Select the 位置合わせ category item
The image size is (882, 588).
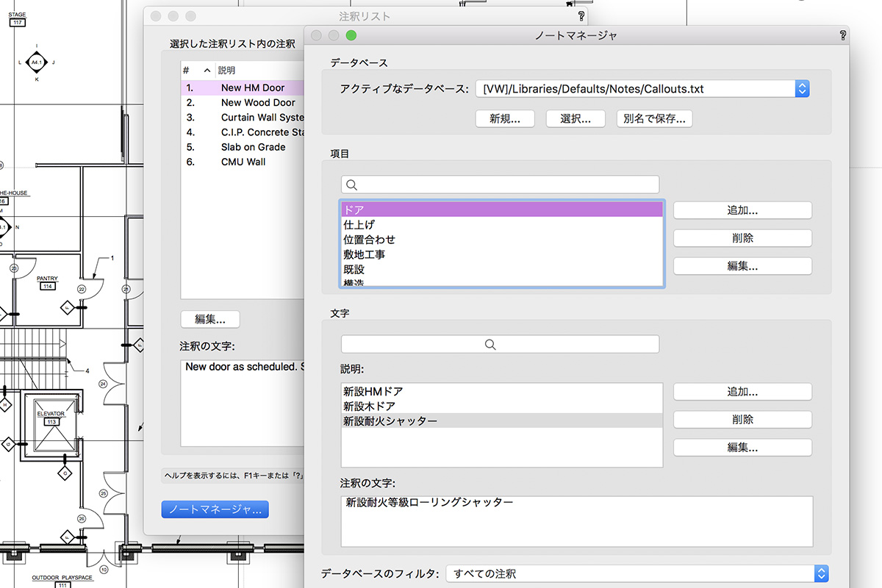[502, 240]
